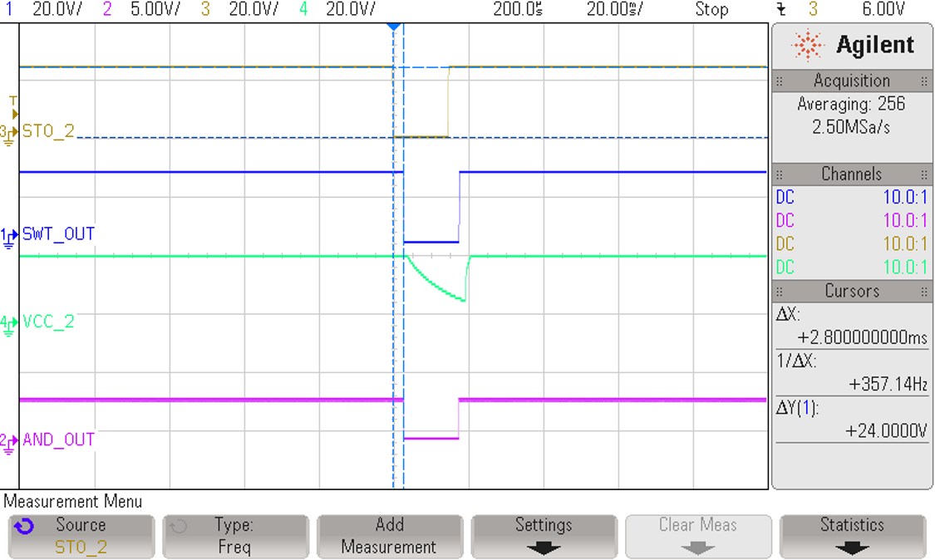Open the Settings softkey dropdown

coord(544,536)
